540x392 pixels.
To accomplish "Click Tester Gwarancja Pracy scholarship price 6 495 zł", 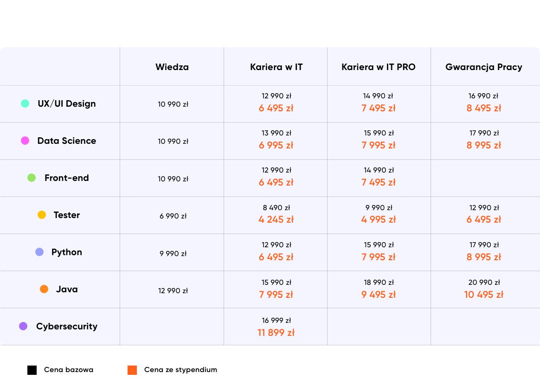I will [484, 220].
